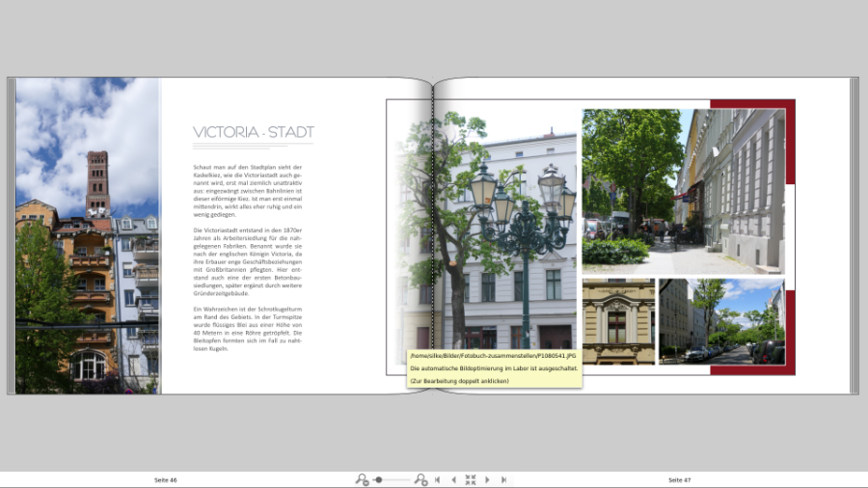Select the sunny sidewalk facade photo

(683, 191)
